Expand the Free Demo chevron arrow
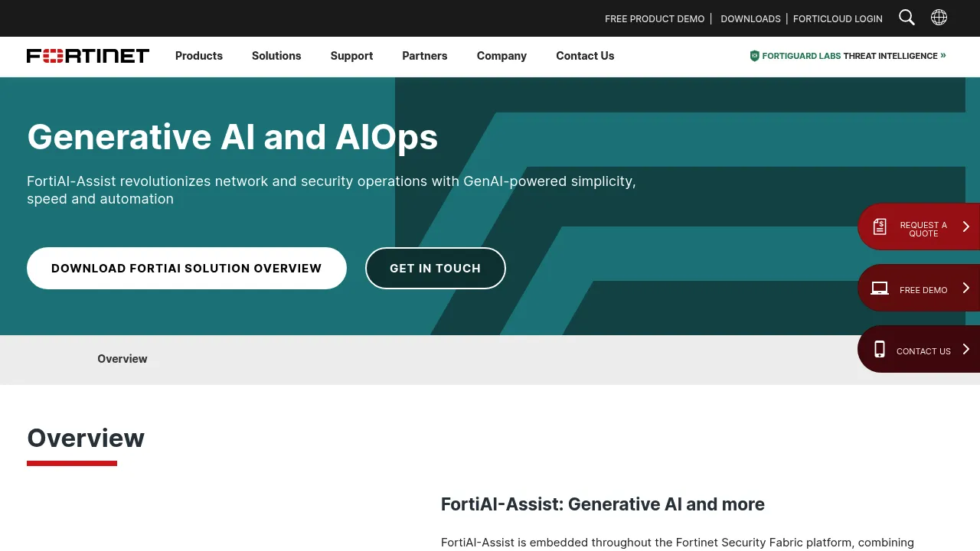 pos(966,288)
